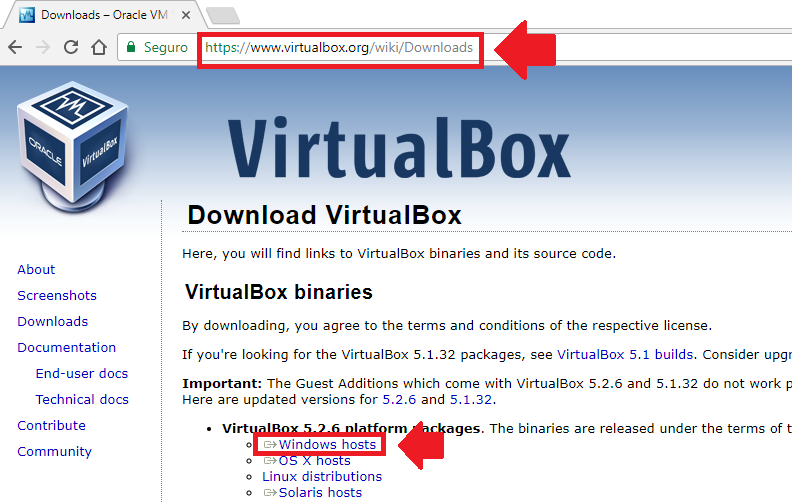Screen dimensions: 792x502
Task: Open the Linux distributions link
Action: (x=322, y=477)
